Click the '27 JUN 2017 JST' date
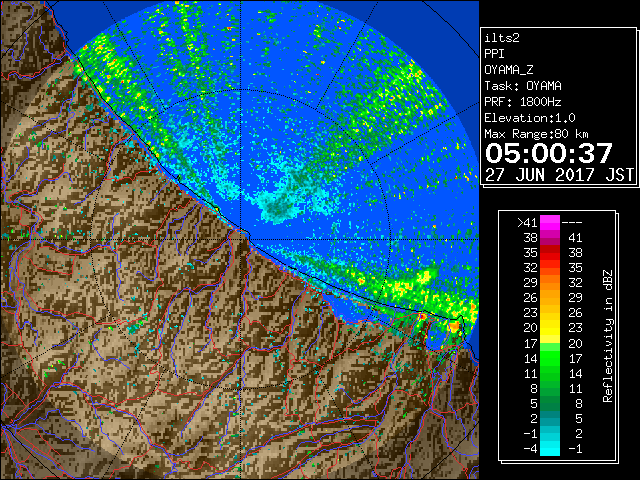Image resolution: width=640 pixels, height=480 pixels. tap(560, 175)
